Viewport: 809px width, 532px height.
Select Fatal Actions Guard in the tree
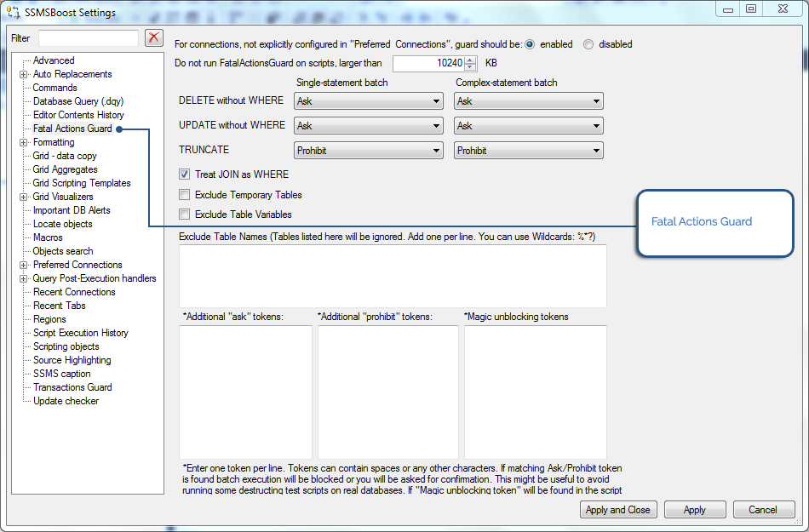[x=72, y=129]
